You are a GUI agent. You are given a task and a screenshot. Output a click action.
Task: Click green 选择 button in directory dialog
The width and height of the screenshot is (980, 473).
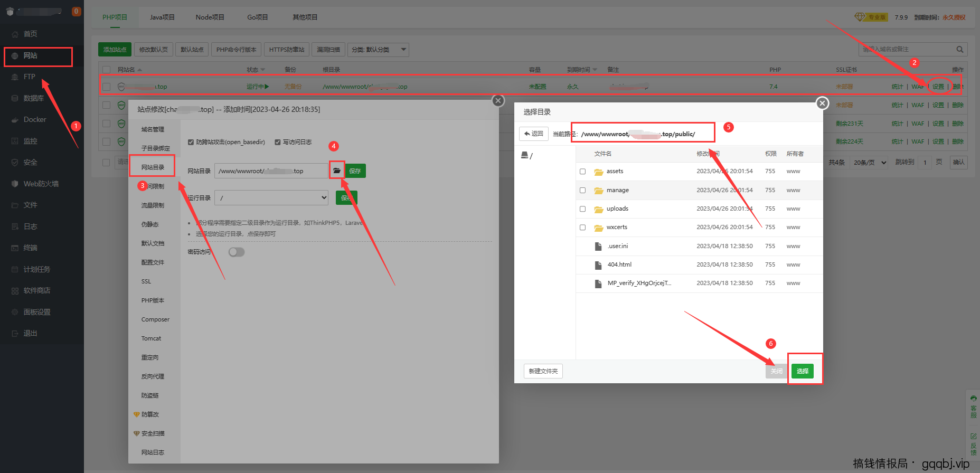[803, 371]
